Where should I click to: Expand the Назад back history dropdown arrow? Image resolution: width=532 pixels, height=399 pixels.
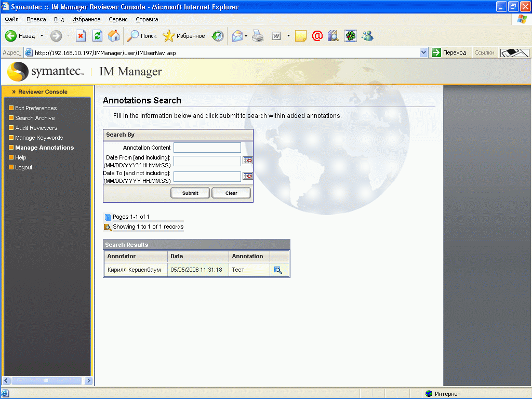42,36
